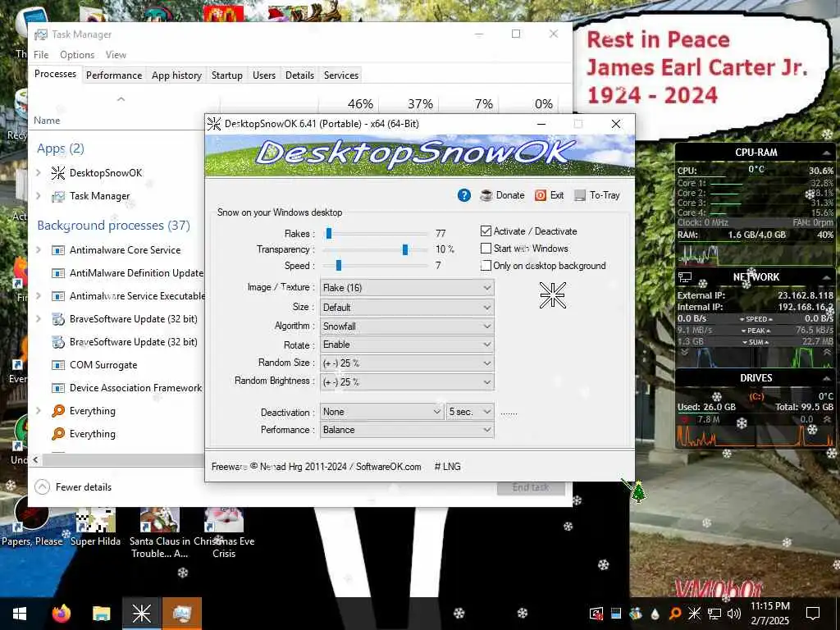Open Algorithm dropdown showing Snowfall

[x=407, y=326]
